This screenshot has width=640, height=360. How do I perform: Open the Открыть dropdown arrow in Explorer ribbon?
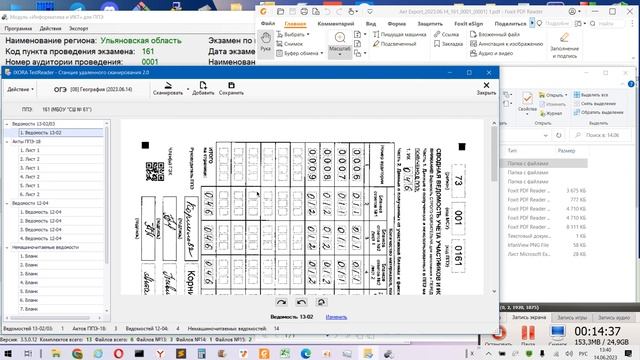point(566,95)
